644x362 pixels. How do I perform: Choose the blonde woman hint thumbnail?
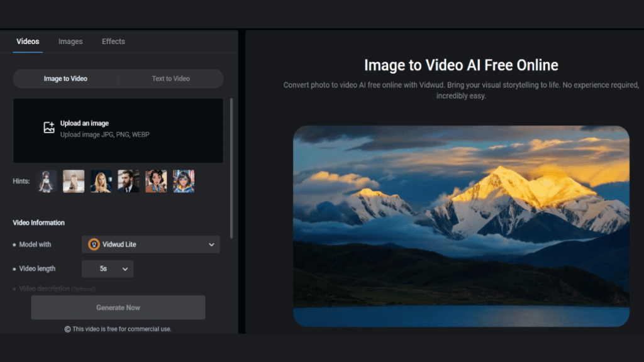pos(101,181)
